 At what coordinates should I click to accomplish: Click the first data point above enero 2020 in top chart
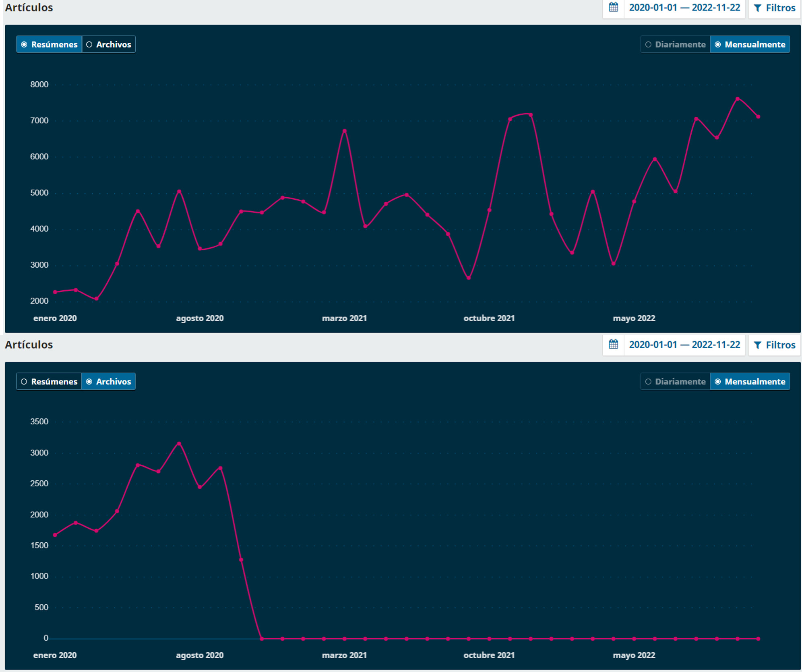point(55,292)
